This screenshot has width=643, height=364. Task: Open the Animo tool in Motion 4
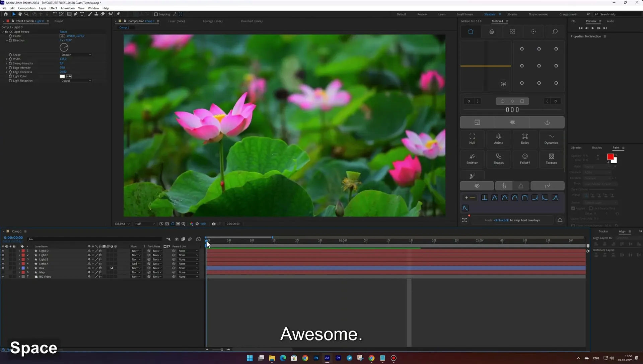[499, 139]
